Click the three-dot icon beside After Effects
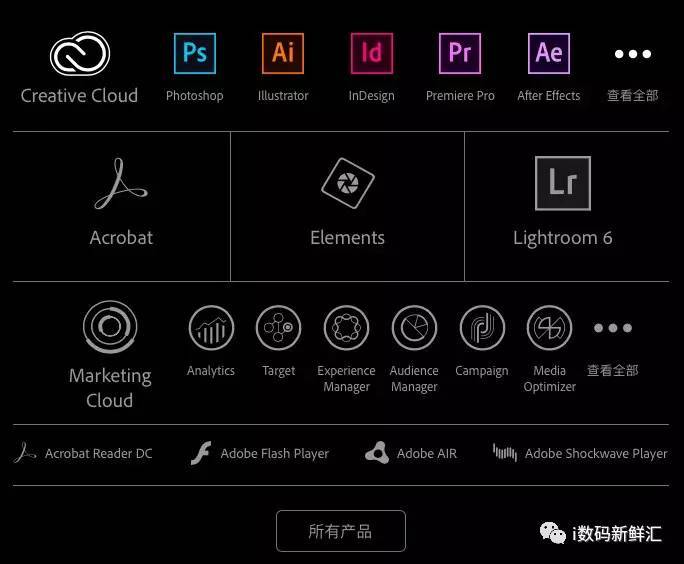 point(633,54)
